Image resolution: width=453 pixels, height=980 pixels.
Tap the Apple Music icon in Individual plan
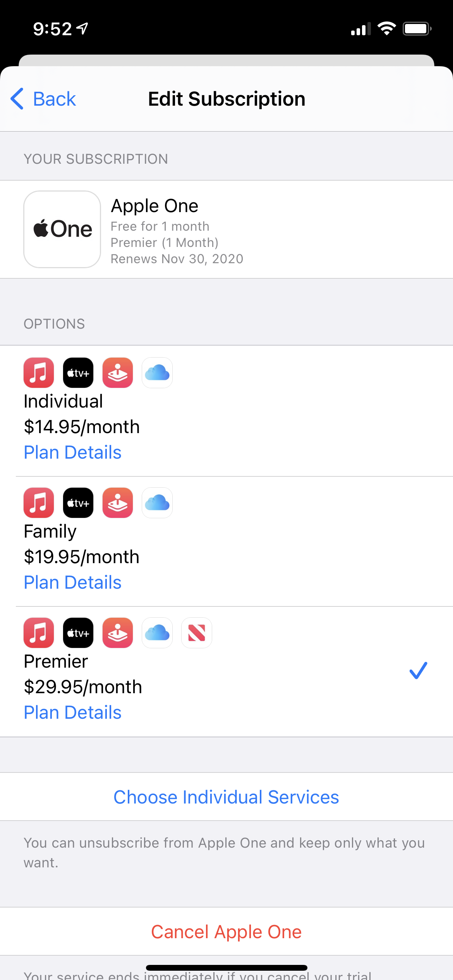(x=39, y=373)
